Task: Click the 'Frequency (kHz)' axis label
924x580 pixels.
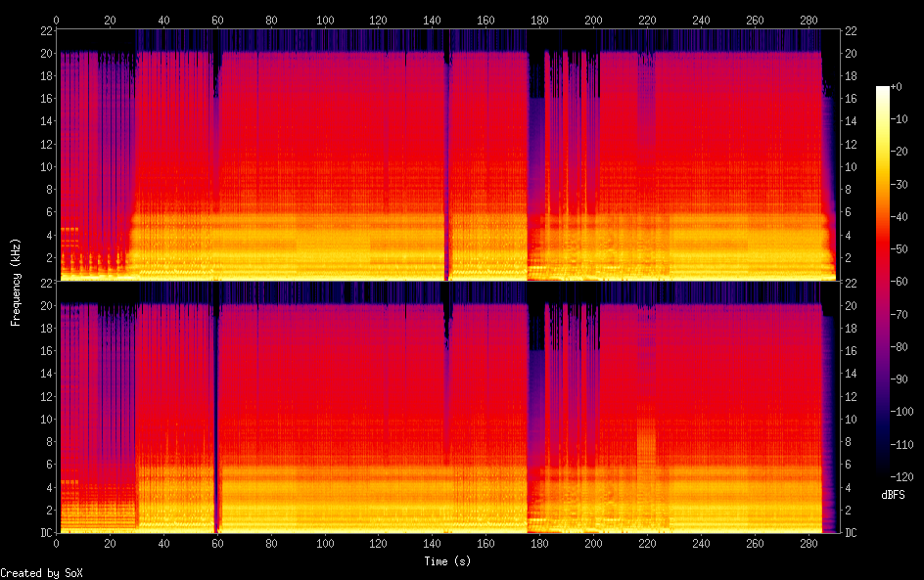Action: point(16,282)
